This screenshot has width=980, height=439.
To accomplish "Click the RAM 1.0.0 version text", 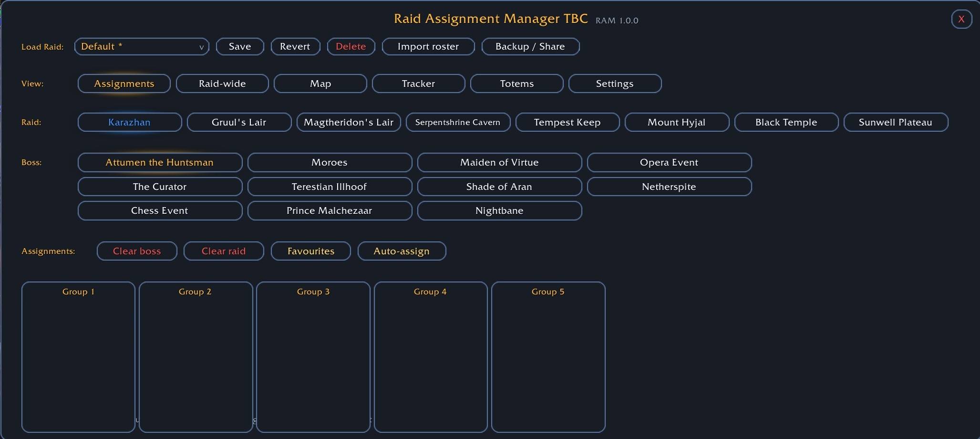I will [x=617, y=21].
